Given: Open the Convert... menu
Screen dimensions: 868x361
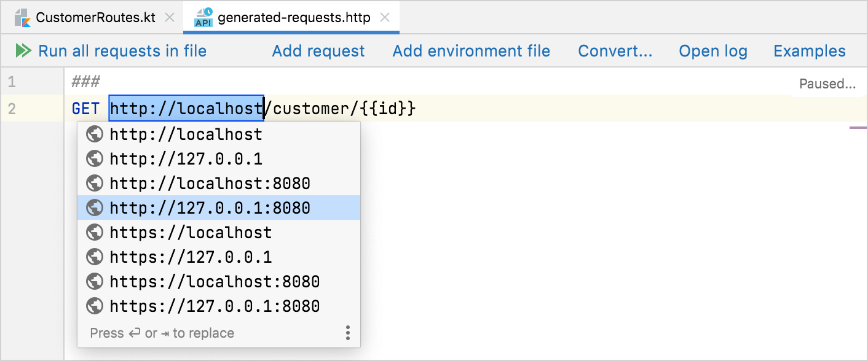Looking at the screenshot, I should point(615,51).
